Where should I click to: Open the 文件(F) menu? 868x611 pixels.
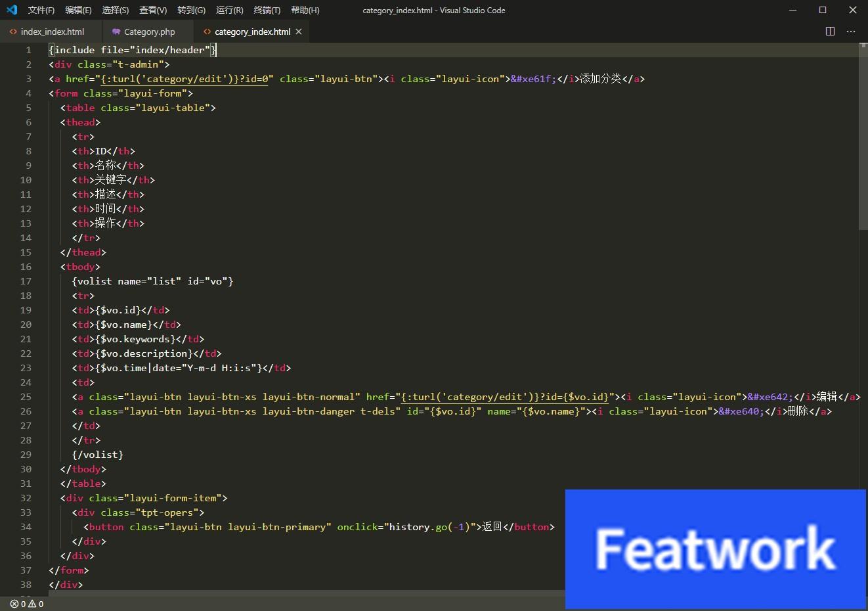coord(41,10)
